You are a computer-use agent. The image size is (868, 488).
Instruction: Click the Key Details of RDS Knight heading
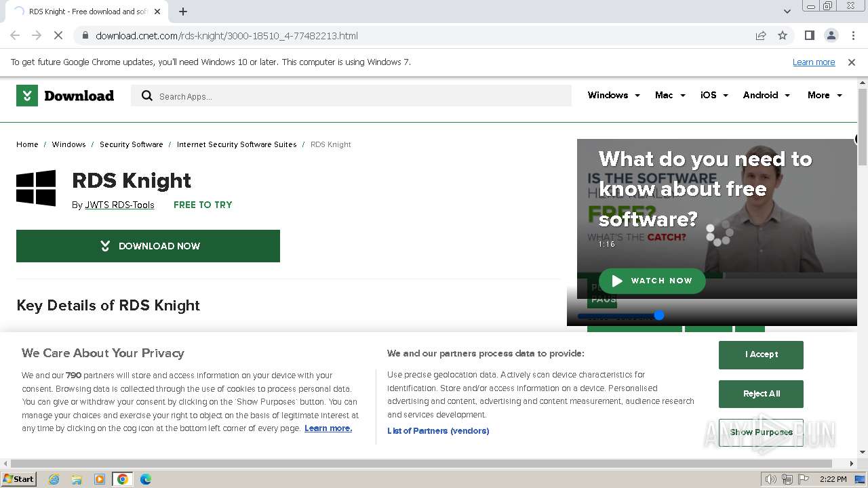pyautogui.click(x=108, y=305)
